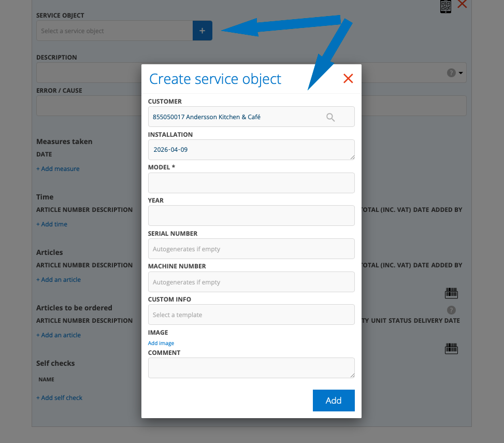
Task: Select the Installation date field
Action: pos(251,150)
